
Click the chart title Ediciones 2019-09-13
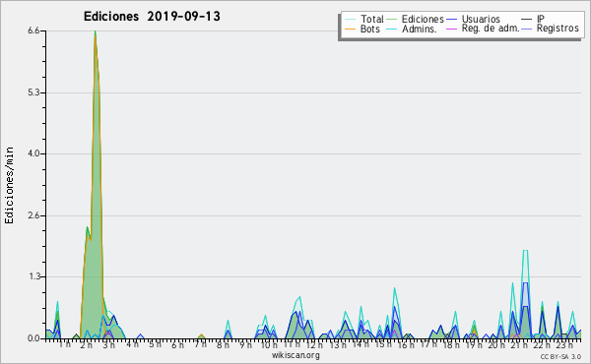[152, 16]
